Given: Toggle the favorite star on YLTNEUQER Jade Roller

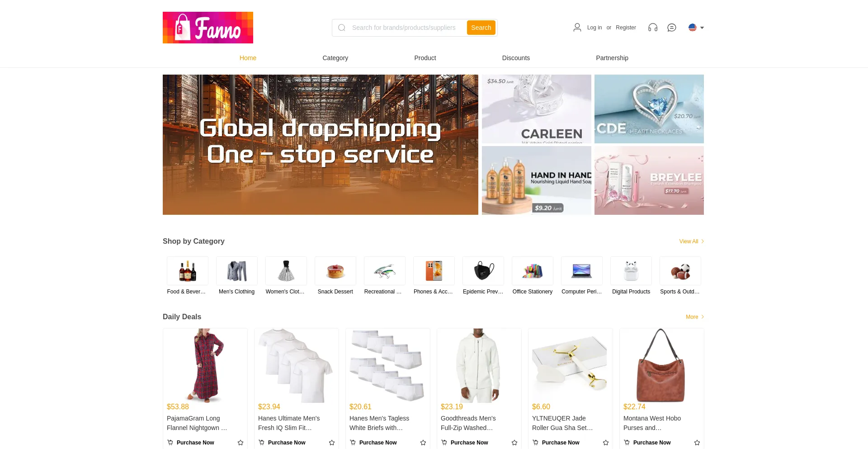Looking at the screenshot, I should pyautogui.click(x=606, y=443).
